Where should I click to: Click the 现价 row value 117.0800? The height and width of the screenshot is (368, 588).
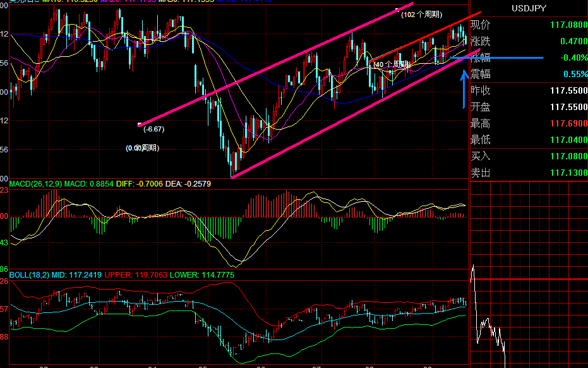pos(569,25)
